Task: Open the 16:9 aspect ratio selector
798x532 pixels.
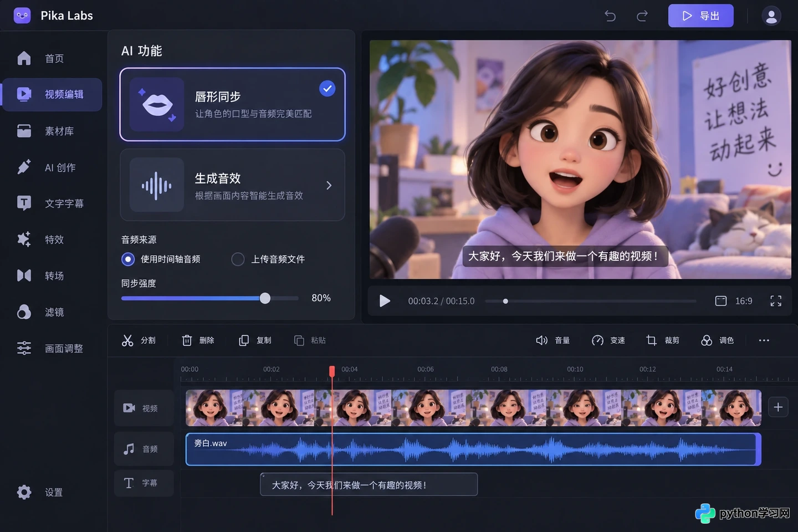Action: (x=734, y=301)
